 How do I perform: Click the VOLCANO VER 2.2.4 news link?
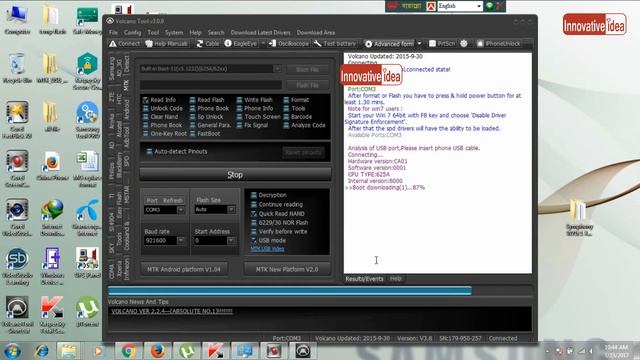coord(172,311)
